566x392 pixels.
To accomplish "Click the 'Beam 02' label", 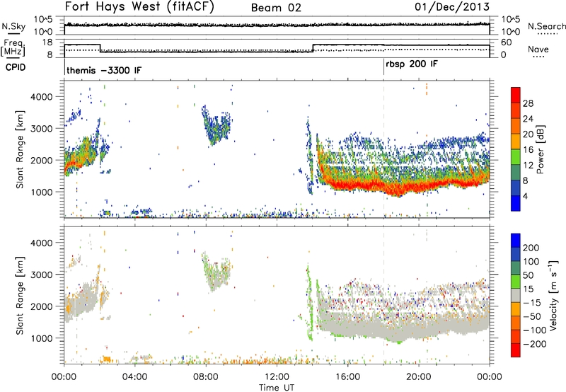I will [276, 8].
